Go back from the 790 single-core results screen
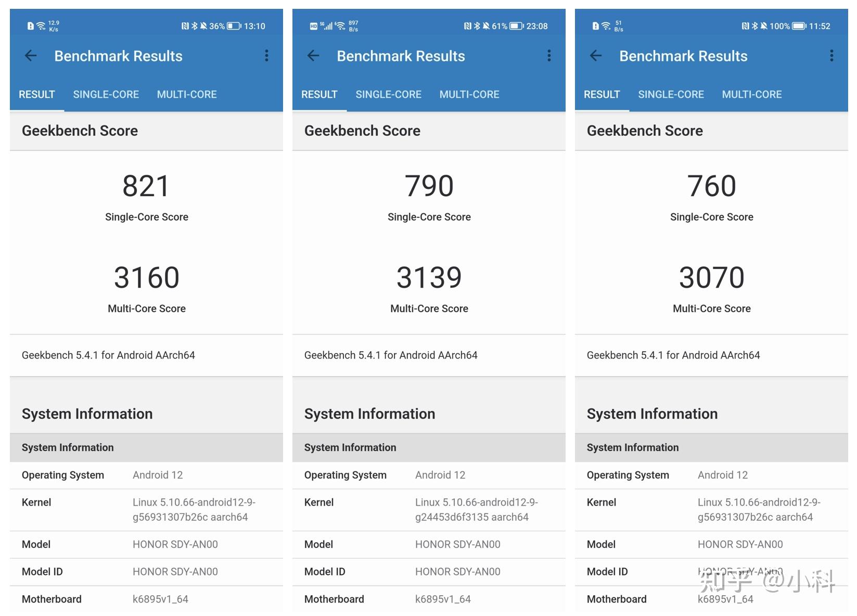 point(313,56)
